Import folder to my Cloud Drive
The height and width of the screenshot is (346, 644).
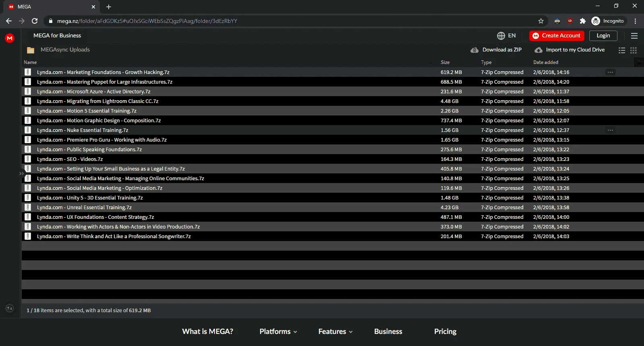click(570, 50)
